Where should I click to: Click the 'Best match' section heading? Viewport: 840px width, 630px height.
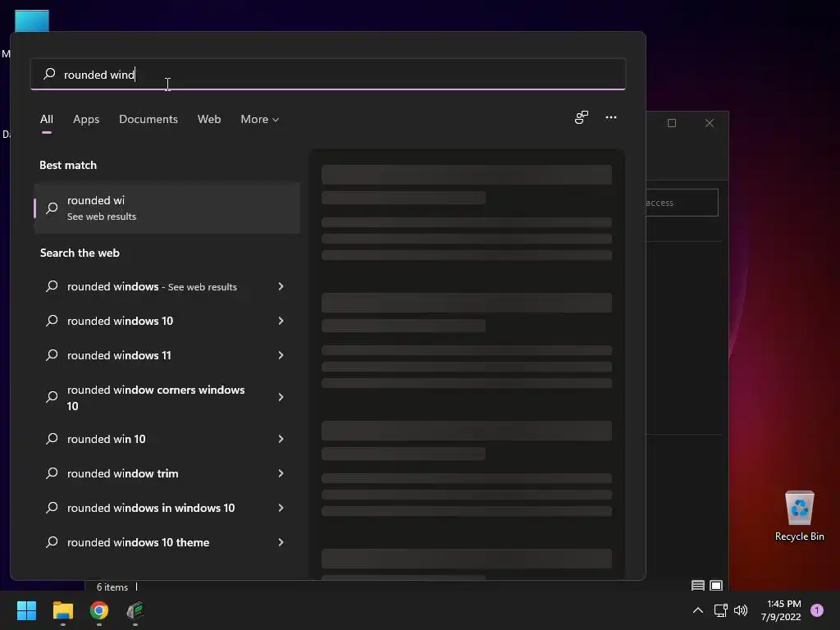[x=68, y=165]
